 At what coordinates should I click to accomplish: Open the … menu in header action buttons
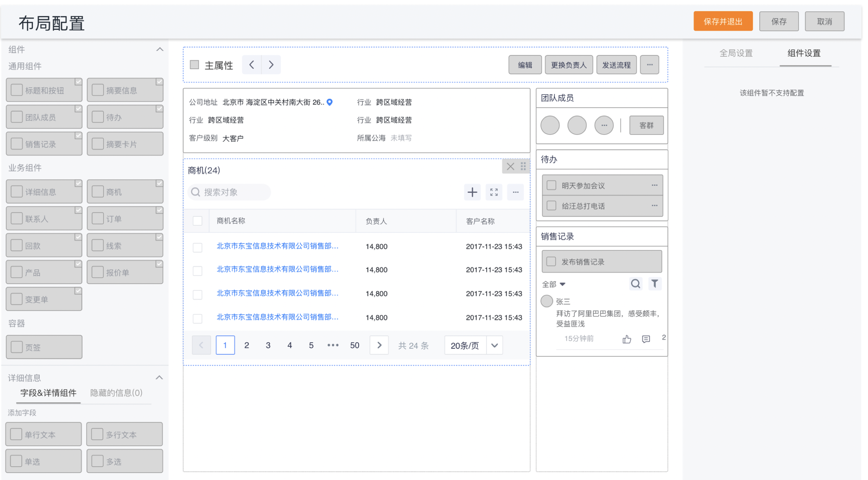(650, 65)
